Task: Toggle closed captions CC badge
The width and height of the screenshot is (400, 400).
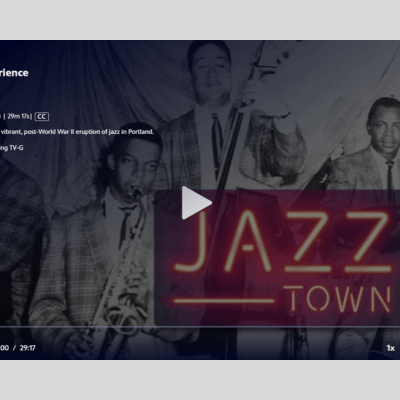Action: pyautogui.click(x=42, y=116)
